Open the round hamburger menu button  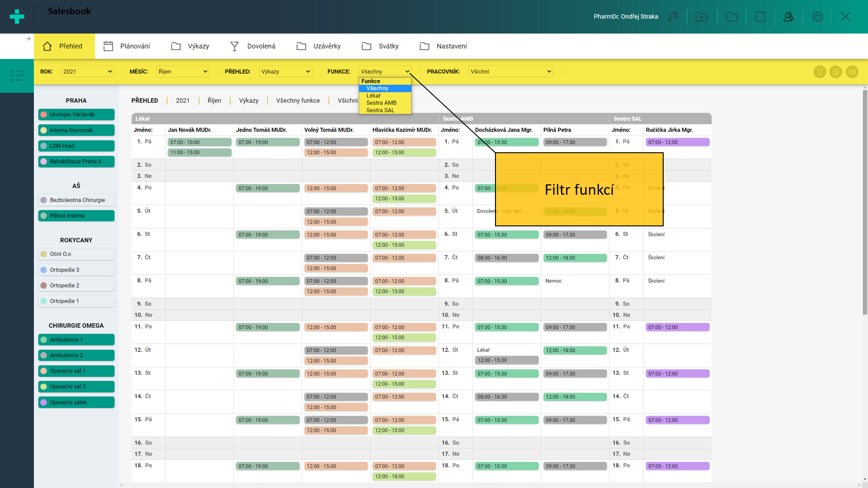click(852, 72)
